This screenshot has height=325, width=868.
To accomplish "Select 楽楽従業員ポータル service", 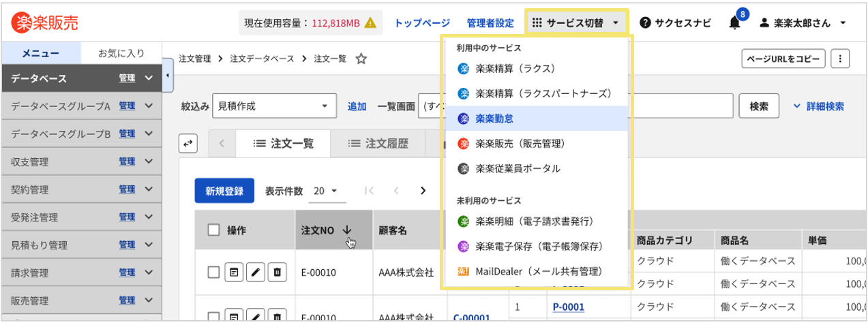I will click(536, 168).
